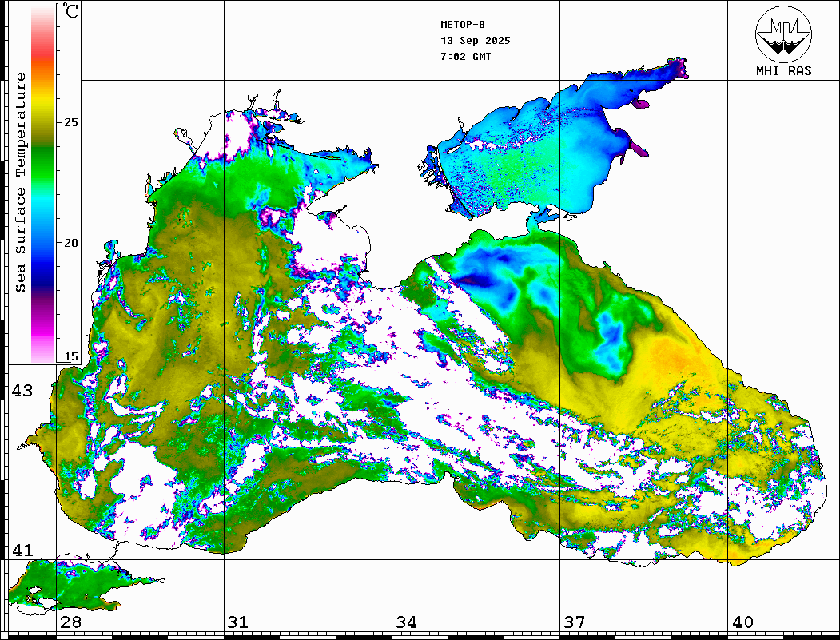Click the latitude 41 axis label
840x640 pixels.
coord(22,550)
